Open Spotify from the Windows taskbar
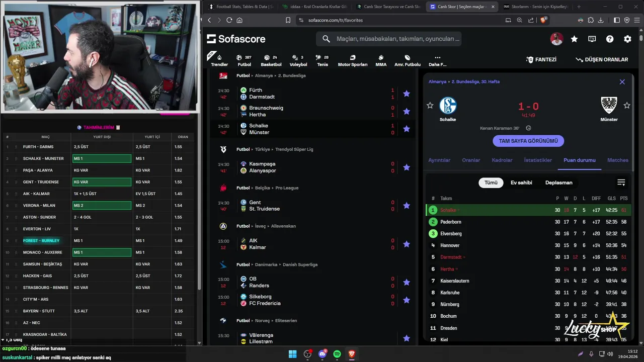This screenshot has height=362, width=644. click(x=337, y=354)
